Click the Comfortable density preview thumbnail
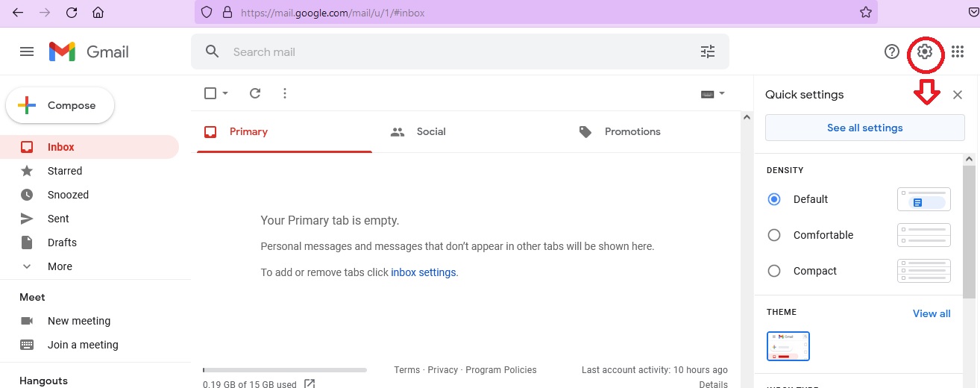Image resolution: width=980 pixels, height=388 pixels. pos(924,235)
